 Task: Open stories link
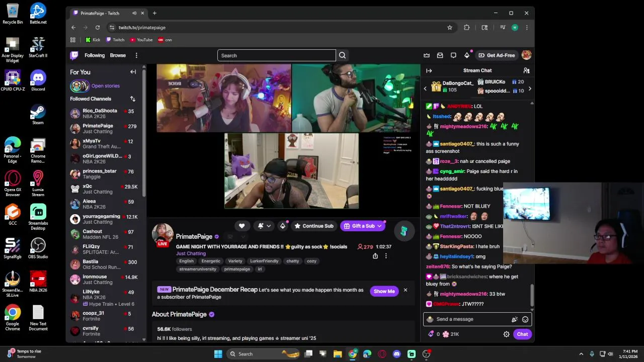point(106,86)
